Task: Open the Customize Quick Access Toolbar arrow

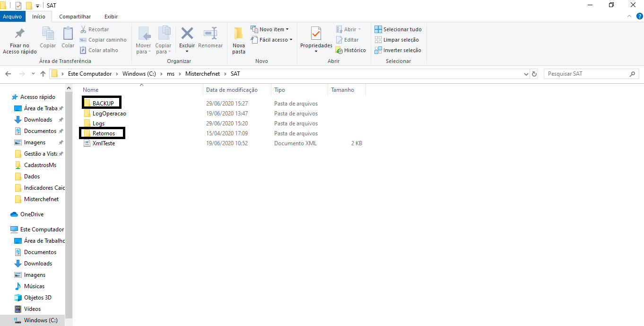Action: point(37,5)
